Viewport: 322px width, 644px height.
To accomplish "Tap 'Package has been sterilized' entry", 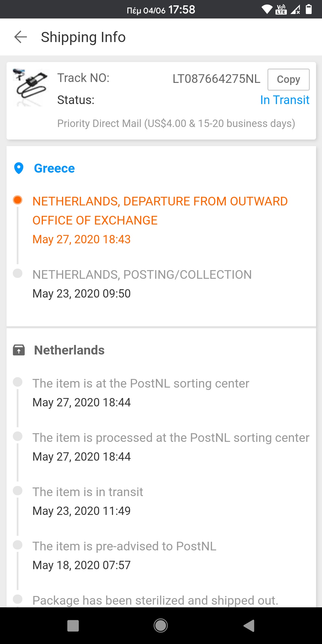I will tap(155, 600).
